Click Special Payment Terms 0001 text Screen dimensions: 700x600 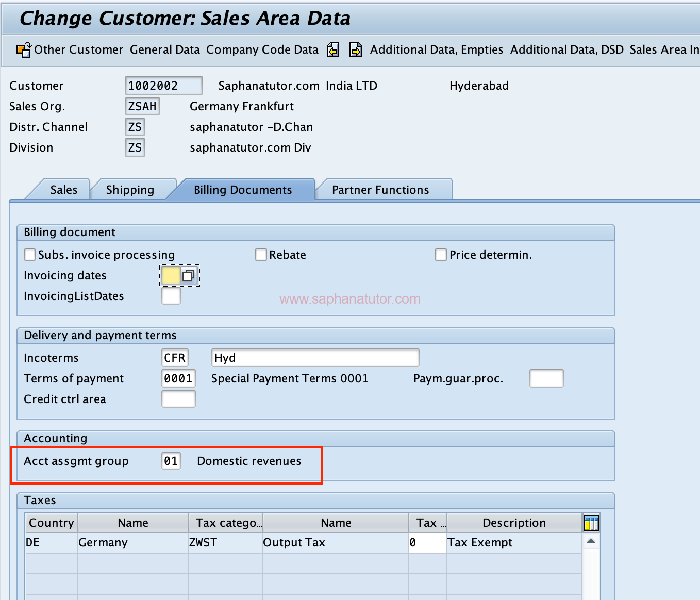(290, 378)
